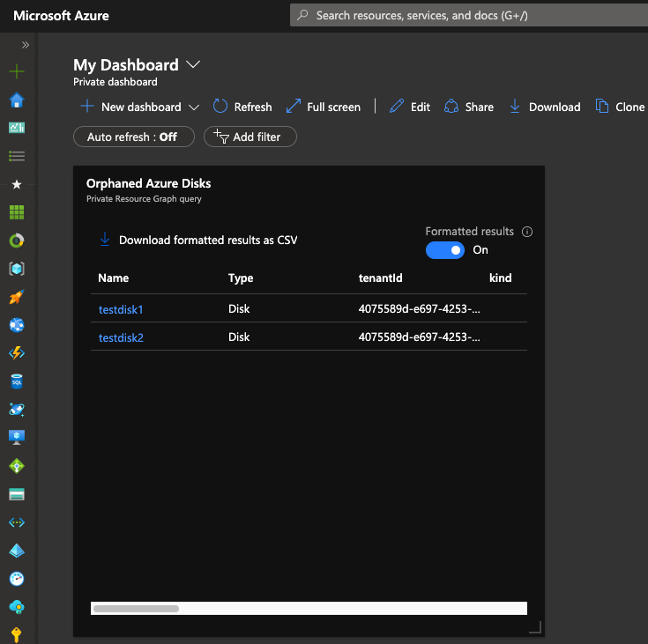The image size is (648, 644).
Task: Open SQL databases icon
Action: point(17,381)
